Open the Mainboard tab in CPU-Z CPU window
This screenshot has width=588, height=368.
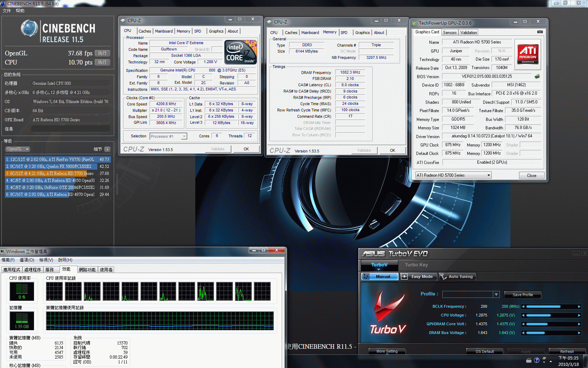click(x=164, y=31)
